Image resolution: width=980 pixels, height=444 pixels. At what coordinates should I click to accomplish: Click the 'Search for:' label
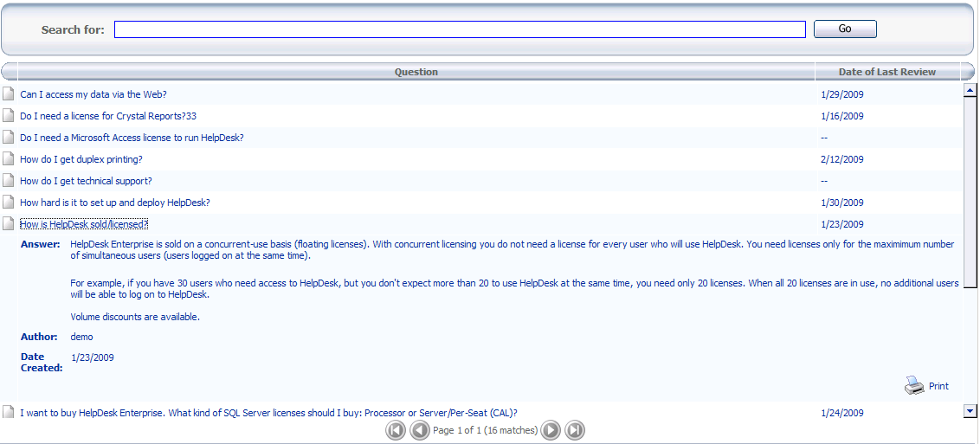[x=73, y=29]
